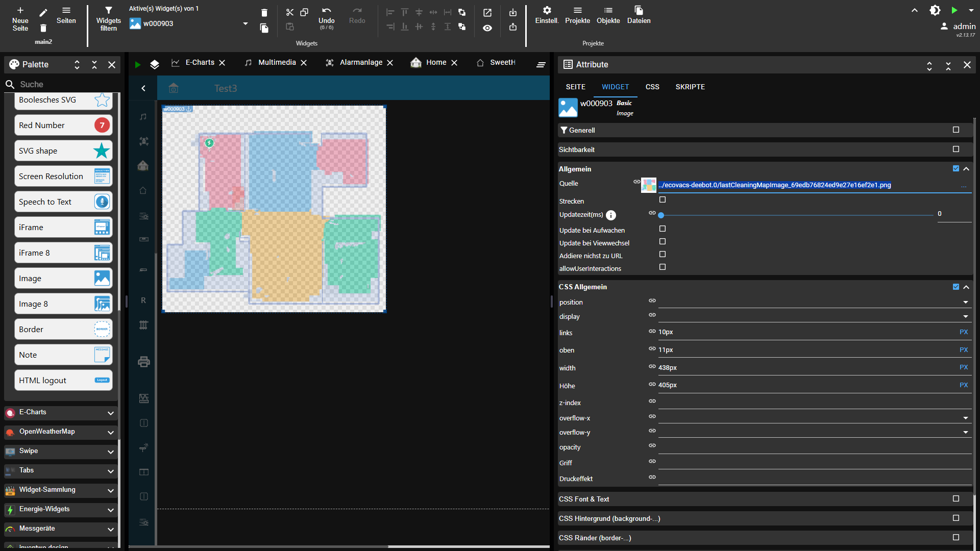
Task: Close the Multimedia view tab
Action: 304,62
